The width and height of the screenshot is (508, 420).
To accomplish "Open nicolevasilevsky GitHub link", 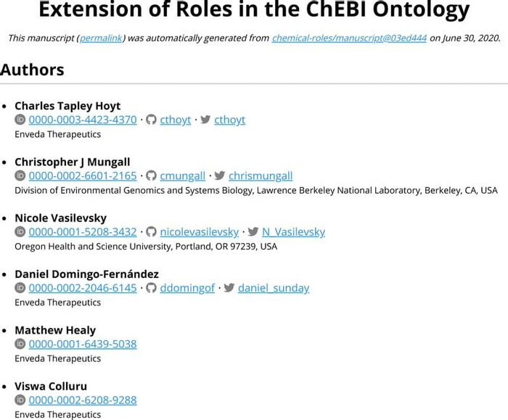I will pyautogui.click(x=200, y=232).
